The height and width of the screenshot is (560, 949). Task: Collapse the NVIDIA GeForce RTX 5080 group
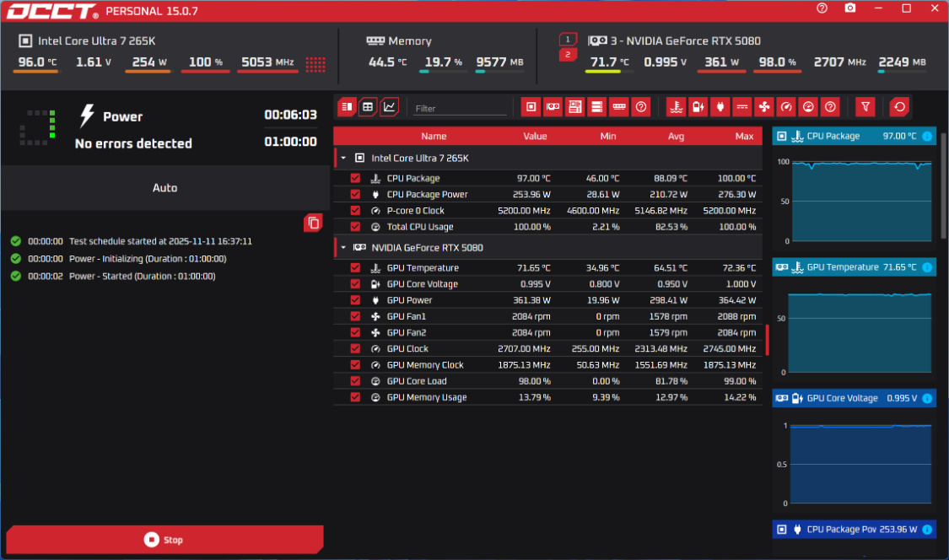point(343,248)
